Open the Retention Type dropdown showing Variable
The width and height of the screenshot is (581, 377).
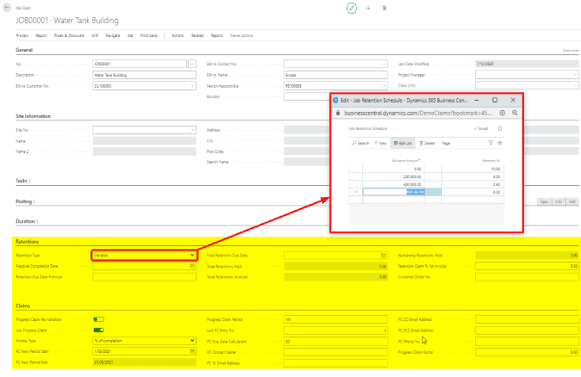coord(144,255)
